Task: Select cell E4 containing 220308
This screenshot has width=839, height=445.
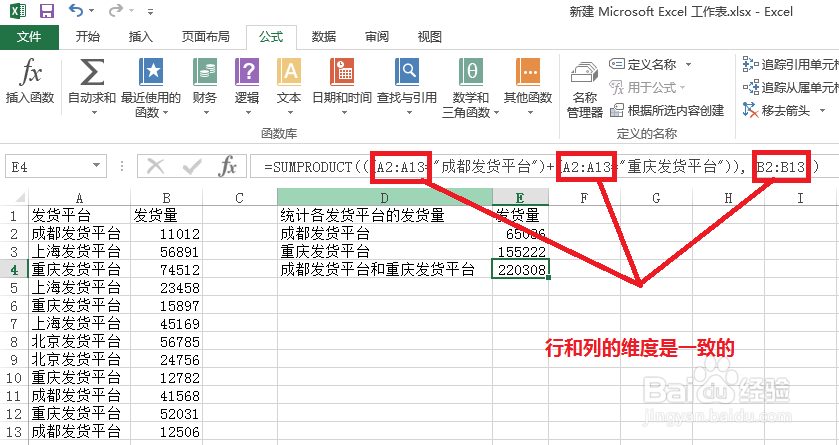Action: click(520, 270)
